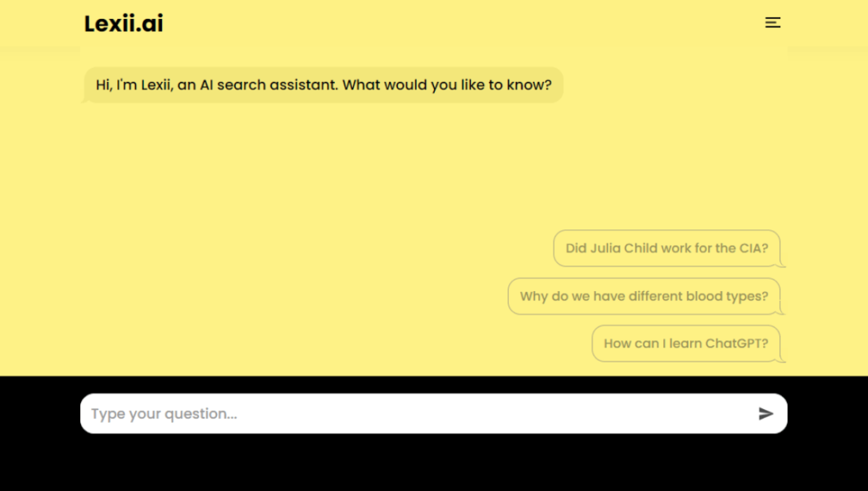Show site navigation via the menu icon
Image resolution: width=868 pixels, height=491 pixels.
(x=772, y=23)
